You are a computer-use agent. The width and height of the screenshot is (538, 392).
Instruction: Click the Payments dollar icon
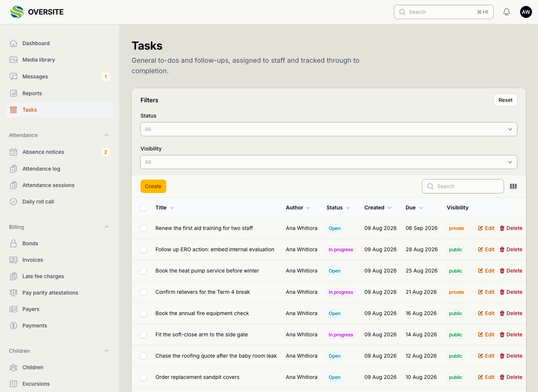pos(13,326)
